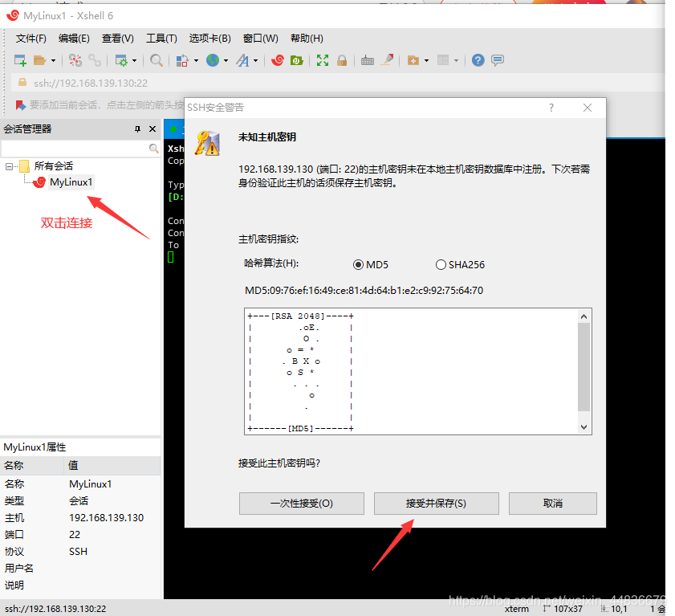Viewport: 675px width, 616px height.
Task: Click port value 22 in properties
Action: coord(75,535)
